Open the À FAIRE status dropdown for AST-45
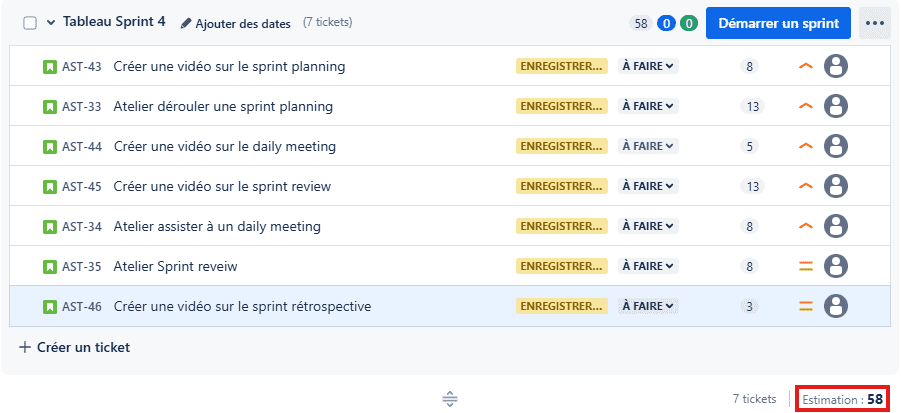This screenshot has width=901, height=413. click(x=648, y=186)
